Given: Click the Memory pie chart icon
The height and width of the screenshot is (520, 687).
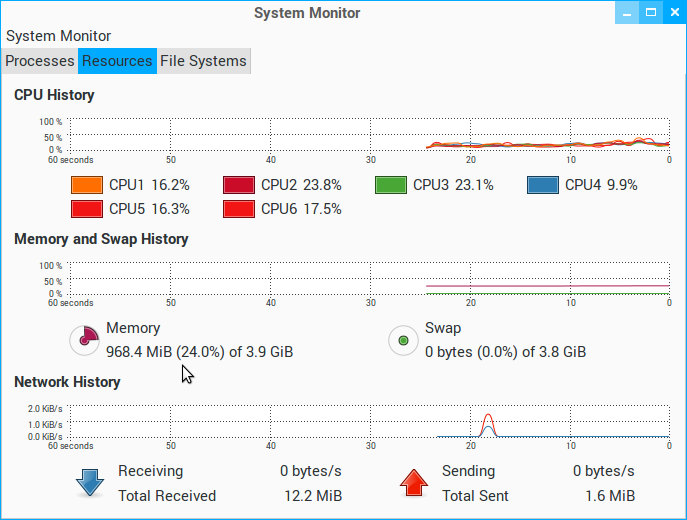Looking at the screenshot, I should (x=84, y=340).
